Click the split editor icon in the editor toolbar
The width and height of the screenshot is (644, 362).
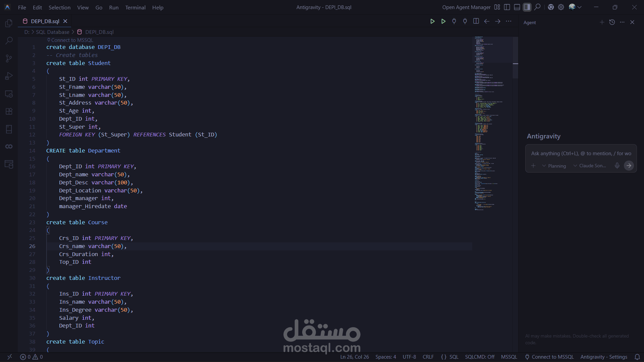pyautogui.click(x=476, y=21)
